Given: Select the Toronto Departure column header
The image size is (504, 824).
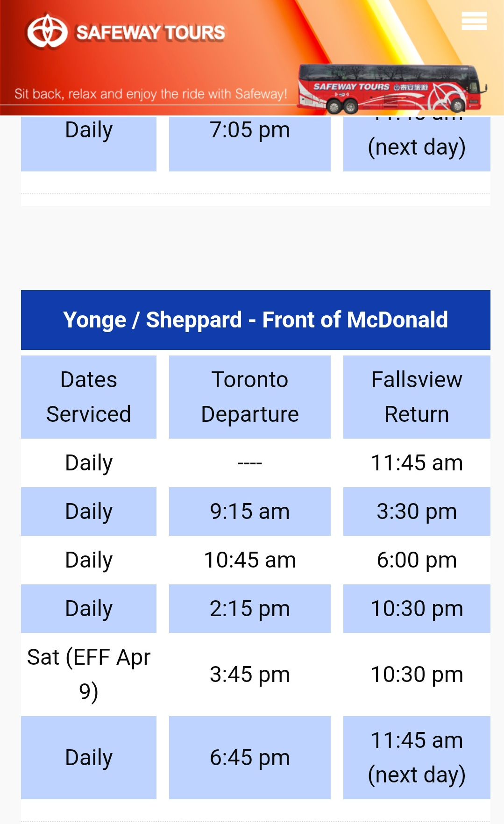Looking at the screenshot, I should coord(249,397).
